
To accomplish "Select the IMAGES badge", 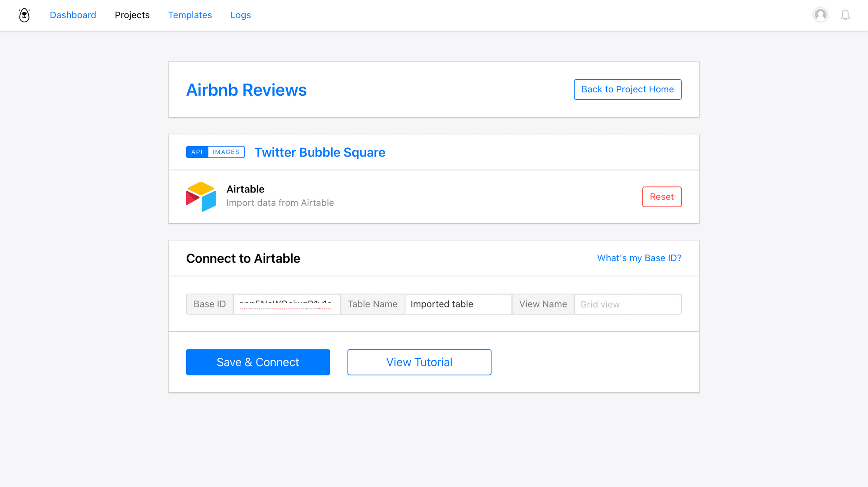I will (x=226, y=152).
